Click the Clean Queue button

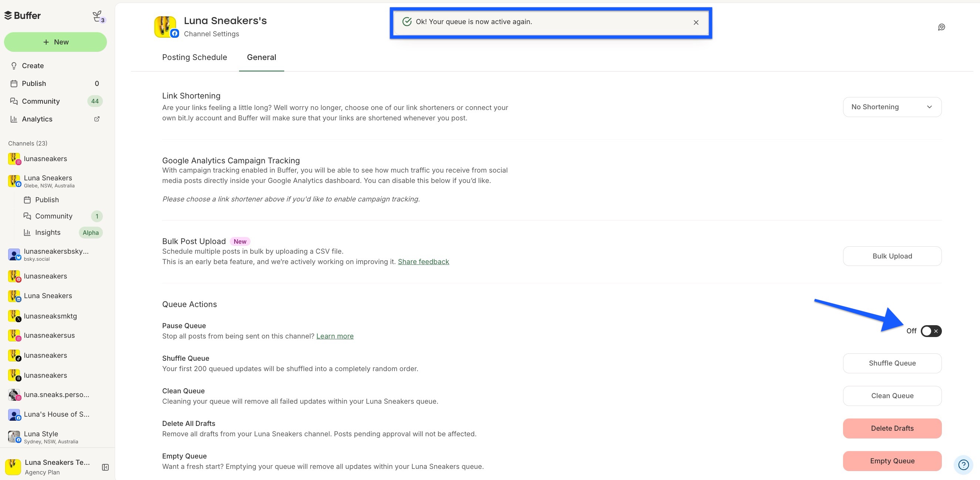click(892, 396)
